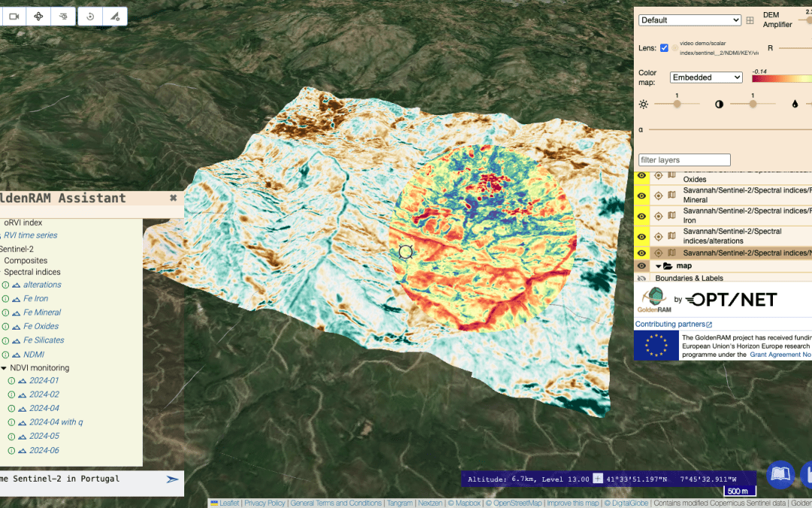
Task: Click info icon beside Fe Iron
Action: (5, 299)
